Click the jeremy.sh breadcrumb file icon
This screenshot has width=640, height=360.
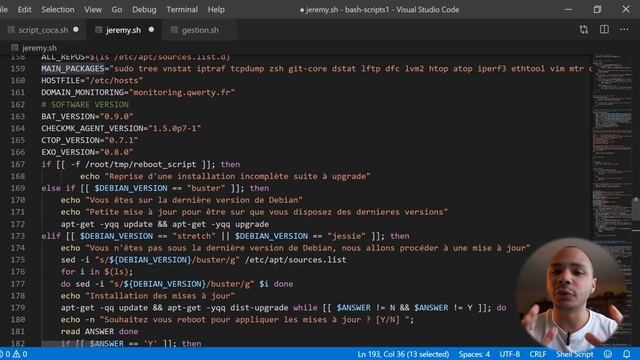point(15,48)
